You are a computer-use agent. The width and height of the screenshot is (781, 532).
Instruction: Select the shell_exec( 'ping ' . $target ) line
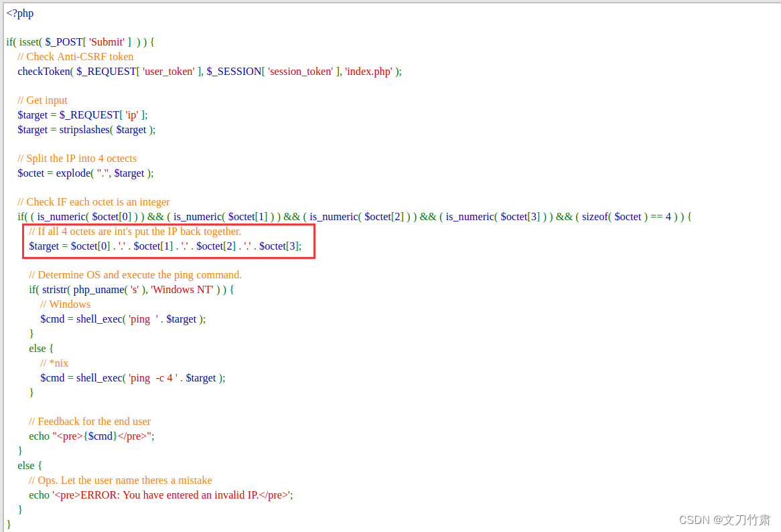(x=123, y=319)
